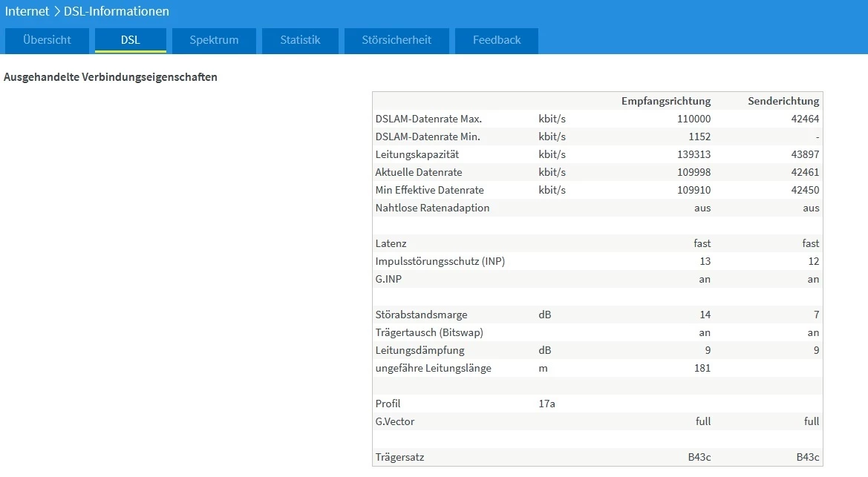Switch to the Spektrum tab

214,40
